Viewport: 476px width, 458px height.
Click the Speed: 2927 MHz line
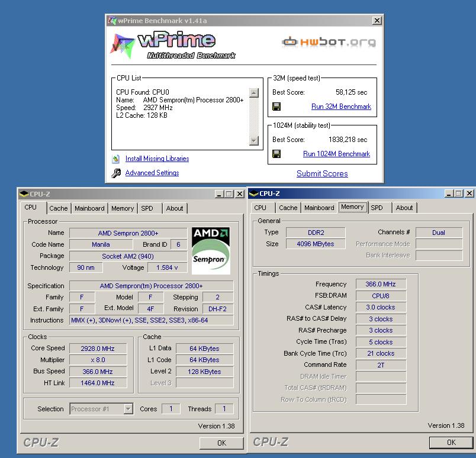(144, 108)
